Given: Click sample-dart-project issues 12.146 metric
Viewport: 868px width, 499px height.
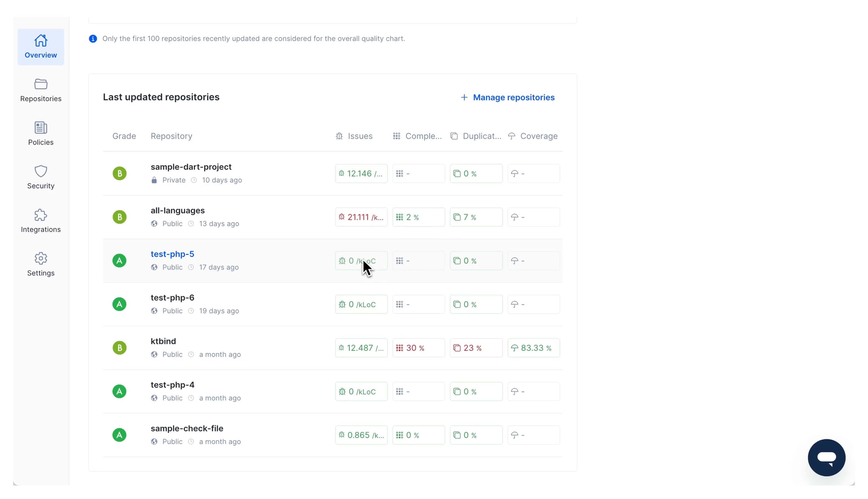Looking at the screenshot, I should (x=361, y=173).
